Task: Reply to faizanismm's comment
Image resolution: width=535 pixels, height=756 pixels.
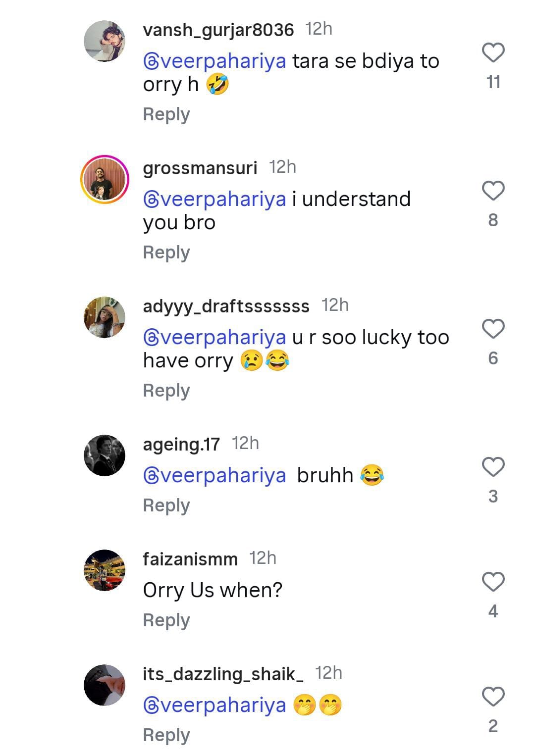Action: point(166,620)
